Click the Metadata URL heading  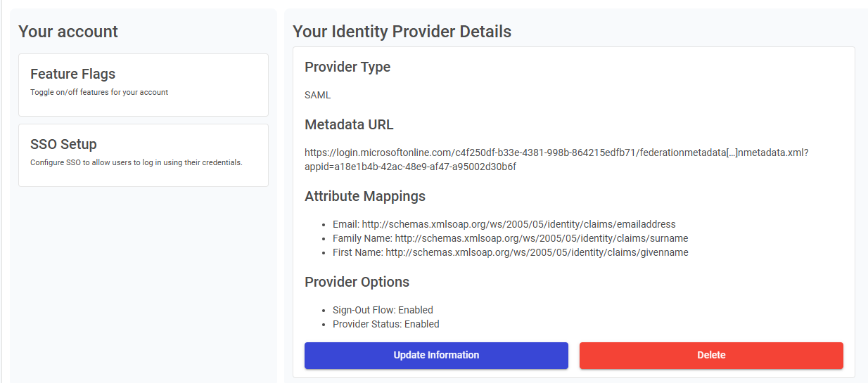pyautogui.click(x=349, y=125)
